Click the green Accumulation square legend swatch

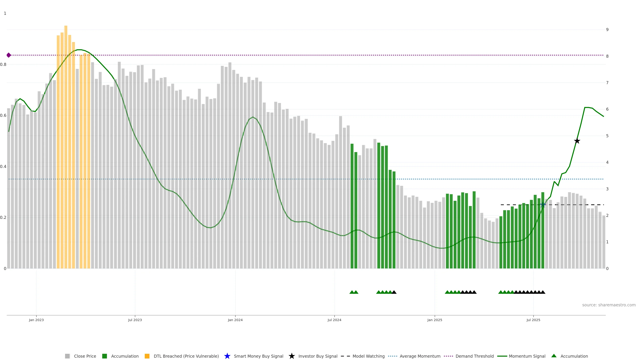(x=104, y=356)
